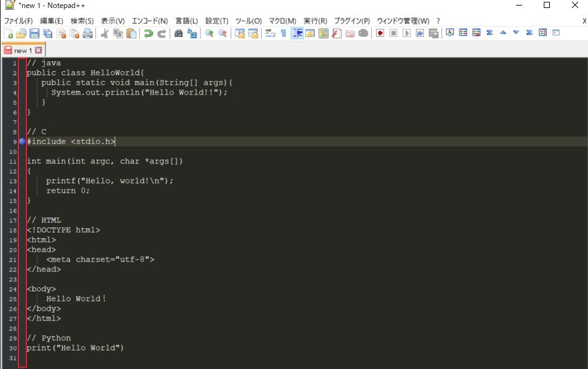Close the new 1 tab with its X
Image resolution: width=588 pixels, height=369 pixels.
coord(39,50)
